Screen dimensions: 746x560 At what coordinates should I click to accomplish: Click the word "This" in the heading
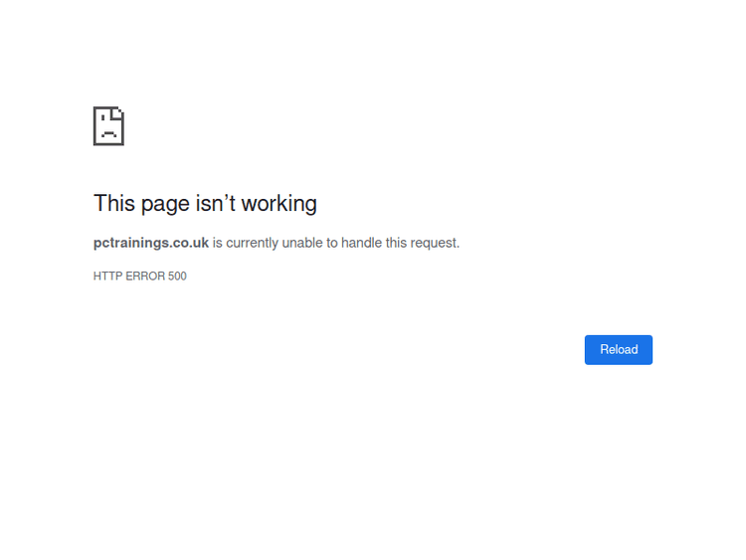click(x=113, y=203)
